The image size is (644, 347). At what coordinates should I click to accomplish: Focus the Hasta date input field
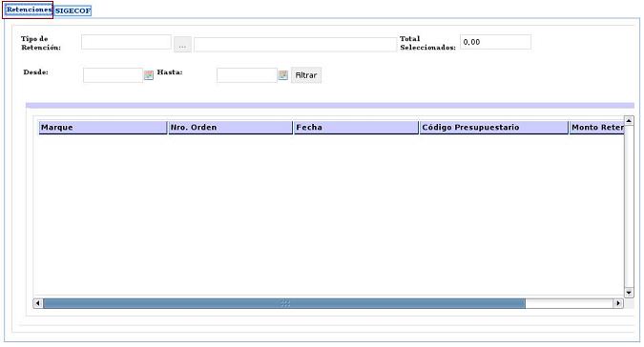pos(247,75)
